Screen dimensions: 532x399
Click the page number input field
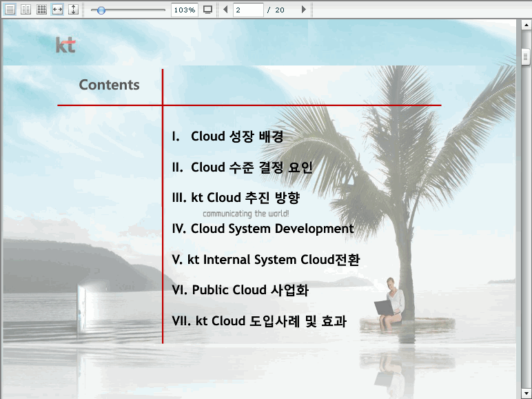pyautogui.click(x=248, y=10)
